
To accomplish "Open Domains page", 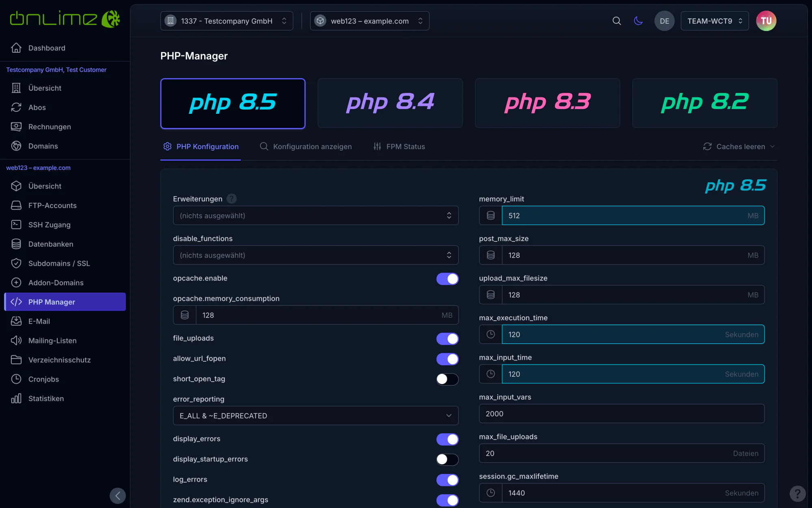I will [65, 146].
